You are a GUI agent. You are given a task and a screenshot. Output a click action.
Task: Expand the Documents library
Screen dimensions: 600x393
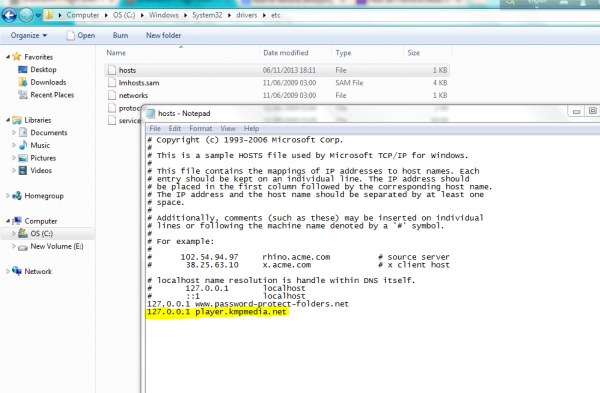[x=14, y=132]
